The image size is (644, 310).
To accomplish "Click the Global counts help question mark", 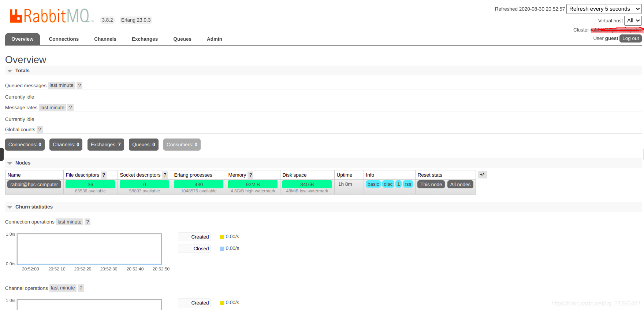I will [40, 130].
